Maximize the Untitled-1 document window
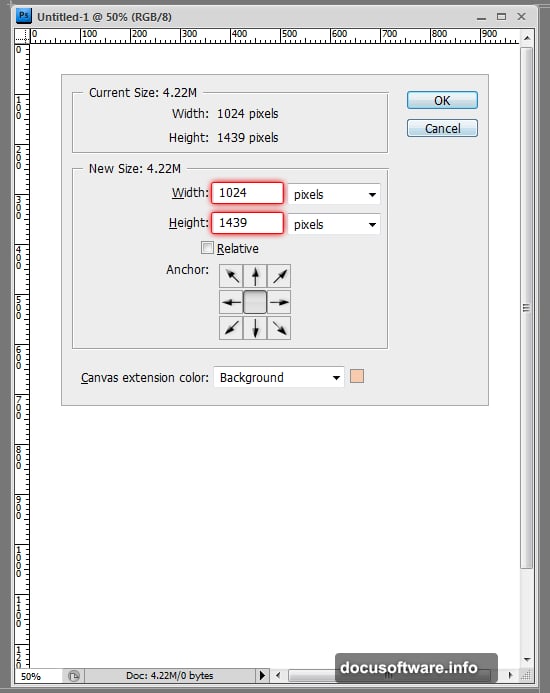 (501, 17)
